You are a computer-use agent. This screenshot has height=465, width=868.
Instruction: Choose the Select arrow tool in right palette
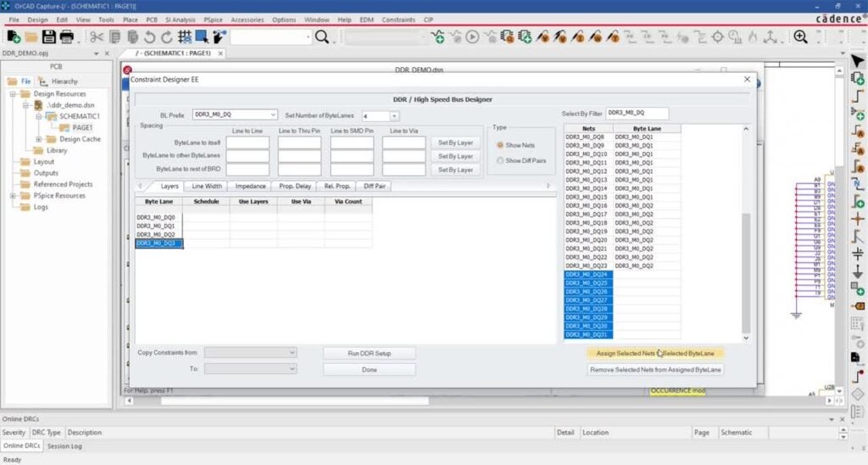(x=858, y=61)
